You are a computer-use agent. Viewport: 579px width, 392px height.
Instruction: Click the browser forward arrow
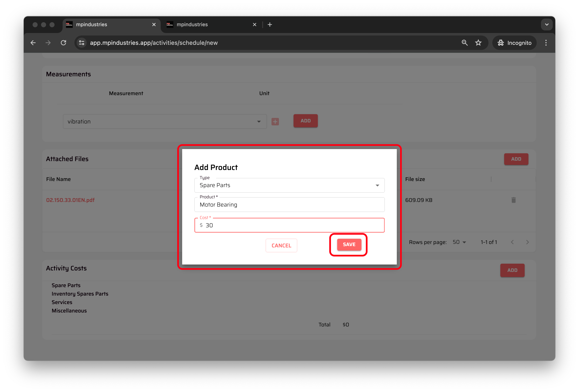pos(48,43)
